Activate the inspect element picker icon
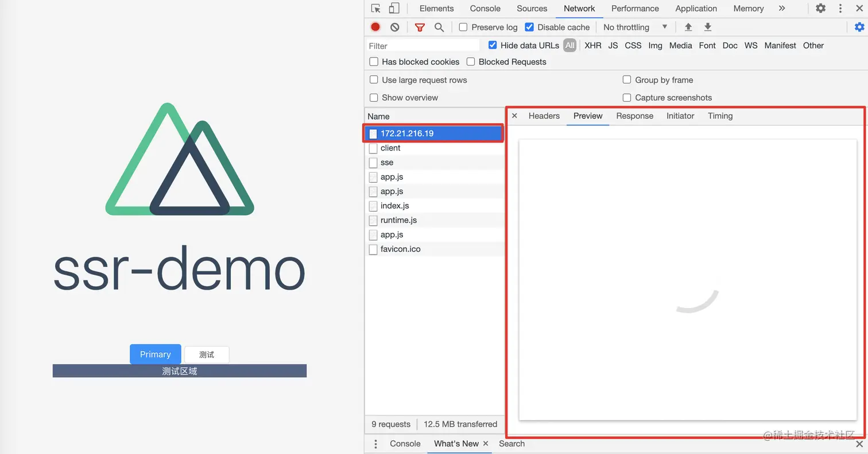868x454 pixels. point(376,9)
